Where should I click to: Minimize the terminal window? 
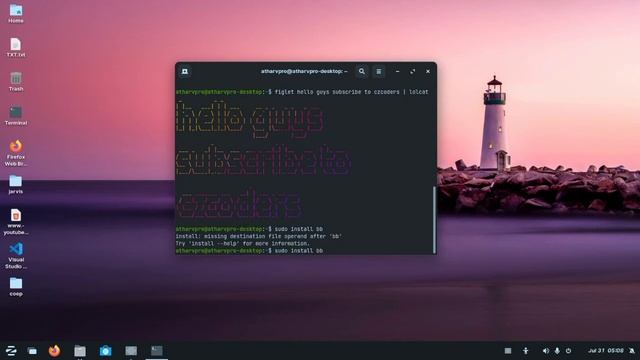(x=398, y=71)
